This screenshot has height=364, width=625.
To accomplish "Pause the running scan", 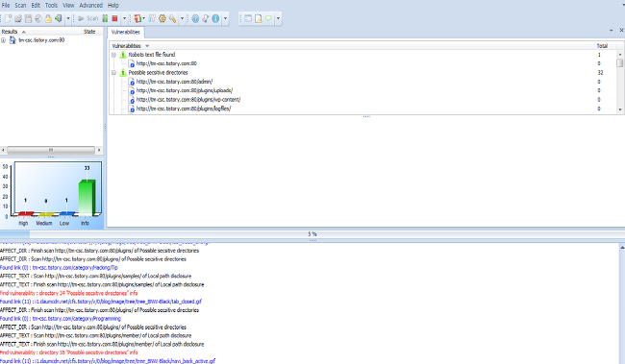I will pyautogui.click(x=105, y=18).
